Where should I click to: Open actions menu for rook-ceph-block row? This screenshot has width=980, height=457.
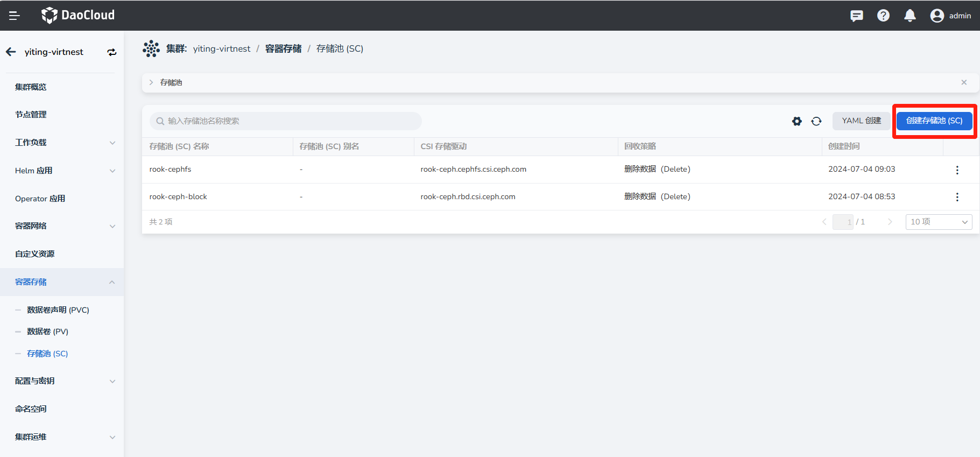pos(957,197)
